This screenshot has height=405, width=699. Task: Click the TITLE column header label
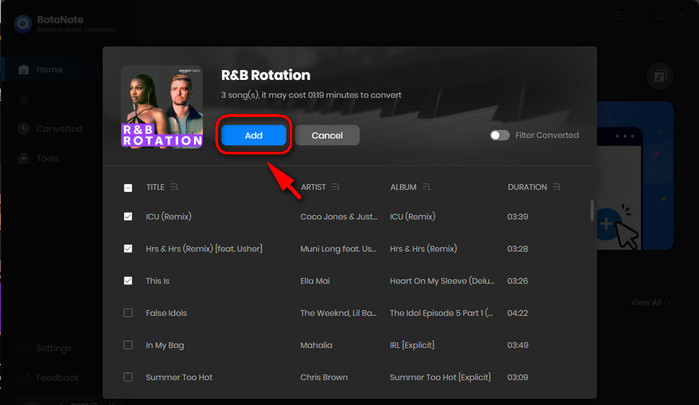155,187
